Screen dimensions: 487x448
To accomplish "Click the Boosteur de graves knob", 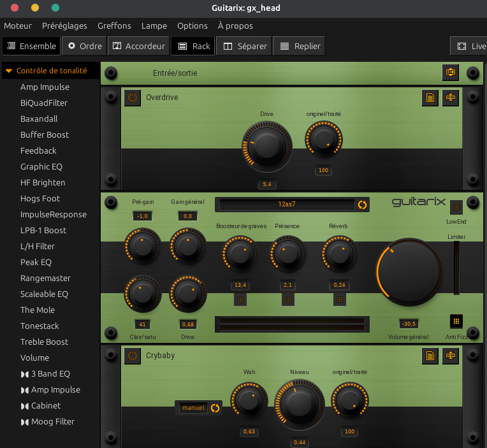I will pyautogui.click(x=240, y=254).
